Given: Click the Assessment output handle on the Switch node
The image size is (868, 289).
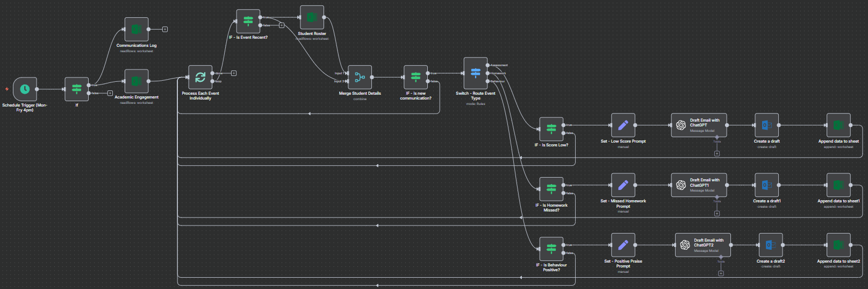Looking at the screenshot, I should point(487,65).
